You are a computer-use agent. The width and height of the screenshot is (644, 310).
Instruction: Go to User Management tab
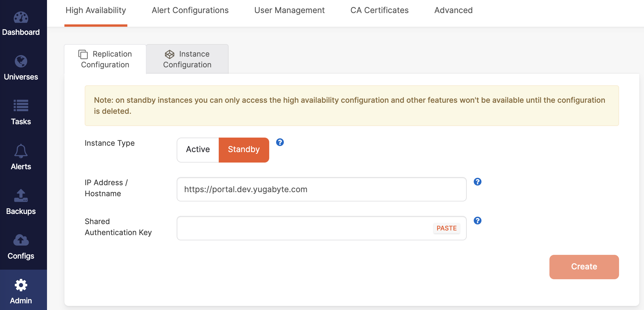click(x=289, y=10)
